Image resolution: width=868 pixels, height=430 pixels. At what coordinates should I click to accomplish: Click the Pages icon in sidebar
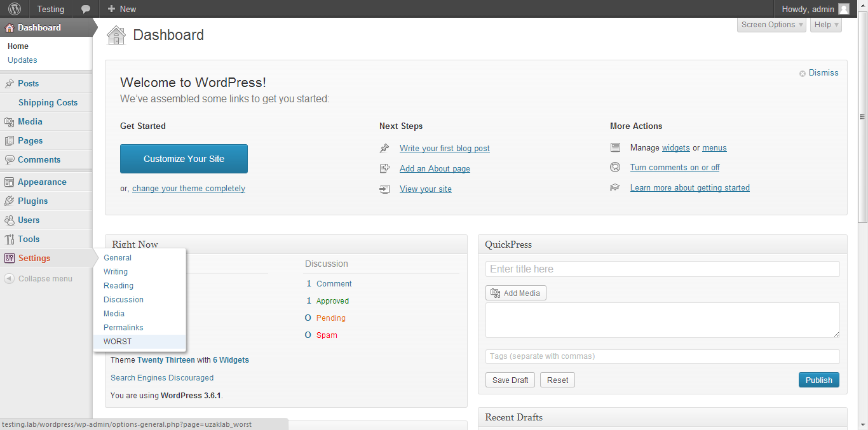(x=9, y=140)
